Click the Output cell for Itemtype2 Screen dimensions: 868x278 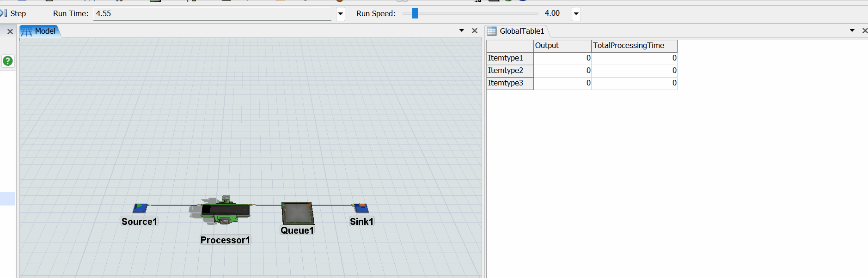(562, 71)
